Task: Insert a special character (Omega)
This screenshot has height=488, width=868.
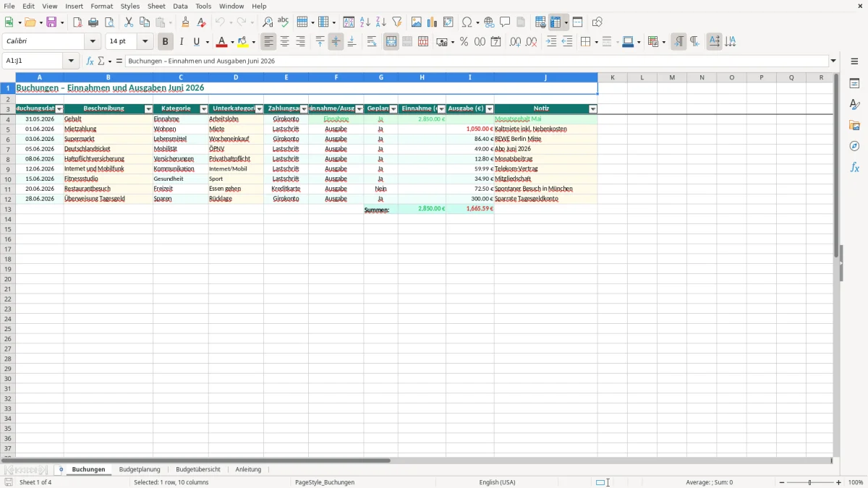Action: [467, 22]
